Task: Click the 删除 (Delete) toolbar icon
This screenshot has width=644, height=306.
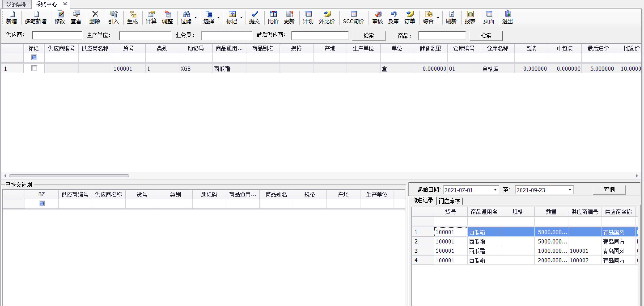Action: (95, 17)
